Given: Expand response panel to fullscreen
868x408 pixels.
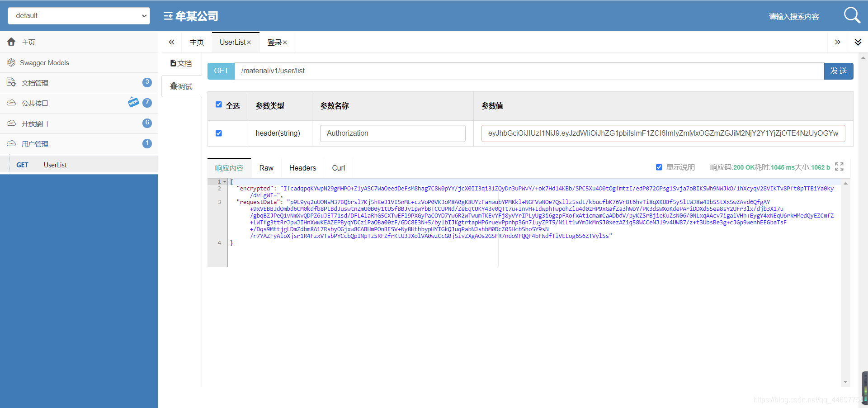Looking at the screenshot, I should click(x=839, y=166).
